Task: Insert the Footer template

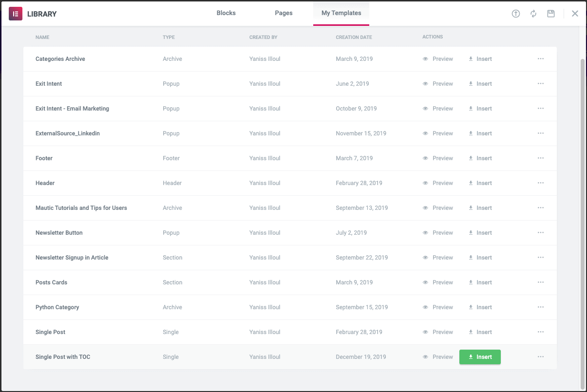Action: click(x=480, y=158)
